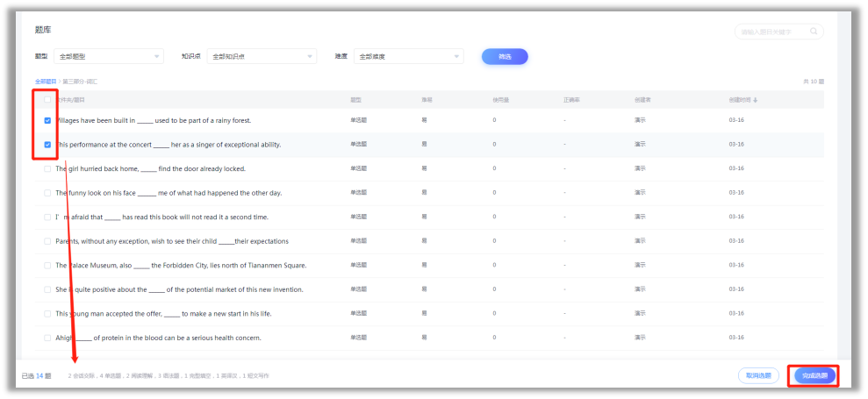Open the 难度 (全部难度) dropdown
The image size is (868, 399).
(x=408, y=56)
